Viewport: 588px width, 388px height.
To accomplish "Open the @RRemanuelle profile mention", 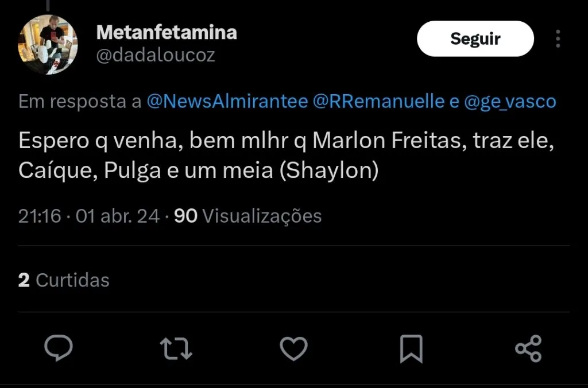I will coord(379,102).
